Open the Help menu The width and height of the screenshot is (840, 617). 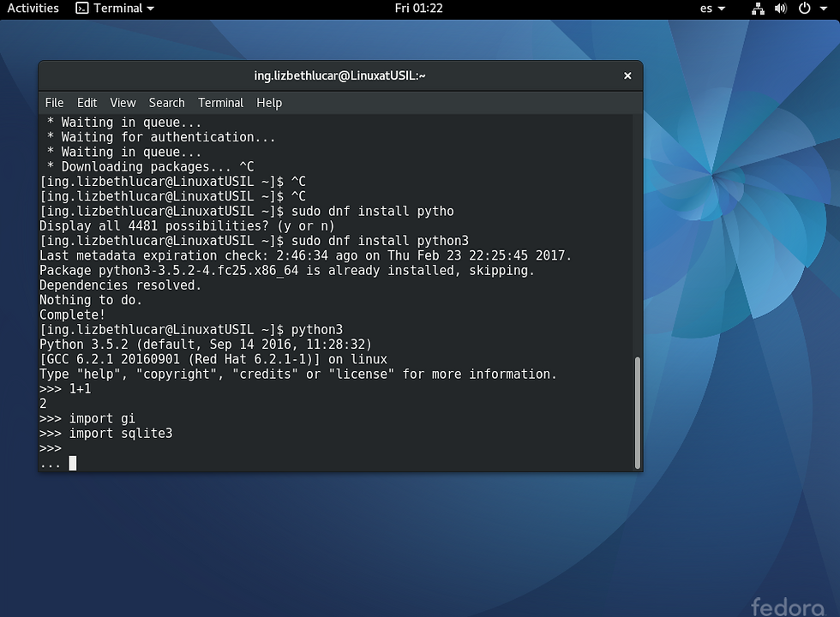[269, 103]
